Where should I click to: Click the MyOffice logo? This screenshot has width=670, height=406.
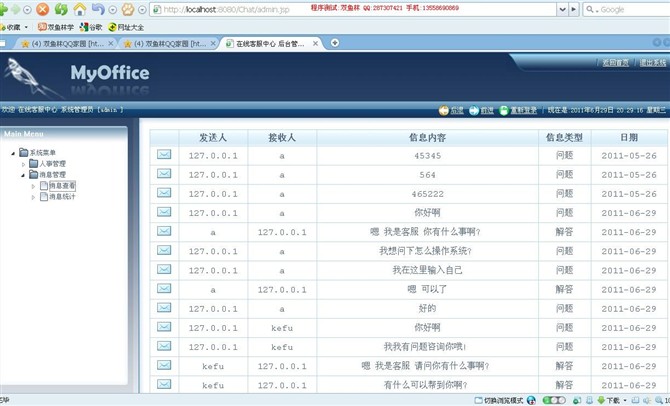tap(110, 73)
